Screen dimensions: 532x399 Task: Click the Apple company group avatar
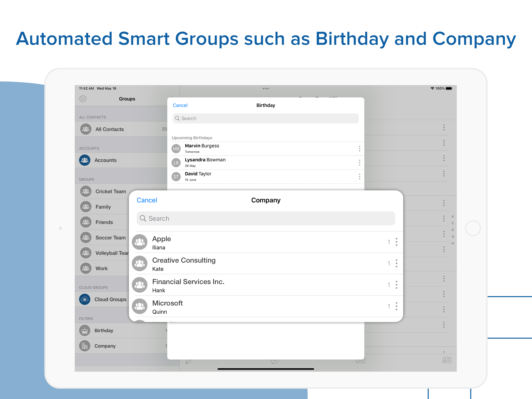[x=139, y=242]
